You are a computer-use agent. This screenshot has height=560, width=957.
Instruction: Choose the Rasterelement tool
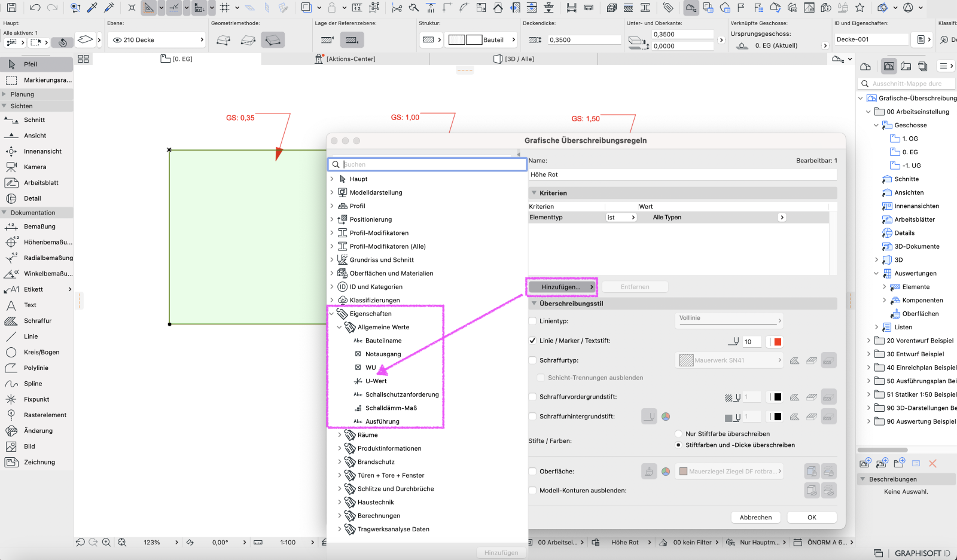[x=36, y=415]
